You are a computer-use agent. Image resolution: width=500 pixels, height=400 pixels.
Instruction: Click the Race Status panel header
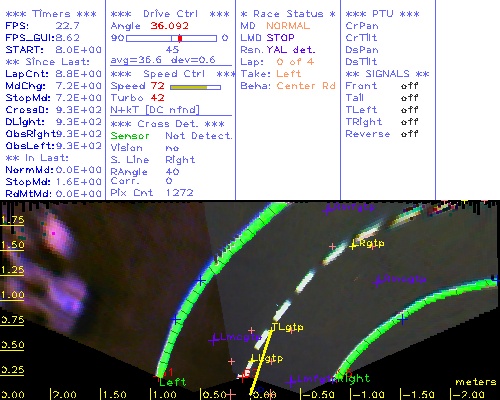(288, 14)
